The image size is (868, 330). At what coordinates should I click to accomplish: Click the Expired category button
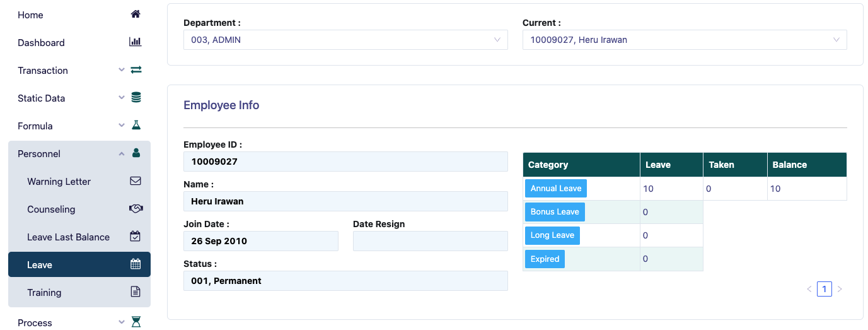[545, 259]
